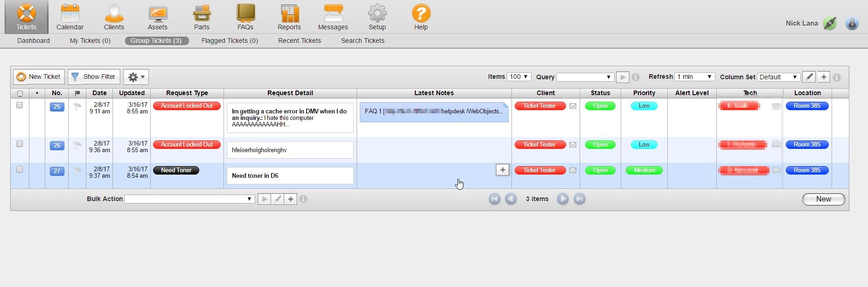Click info icon beside column set buttons
This screenshot has width=868, height=287.
837,77
